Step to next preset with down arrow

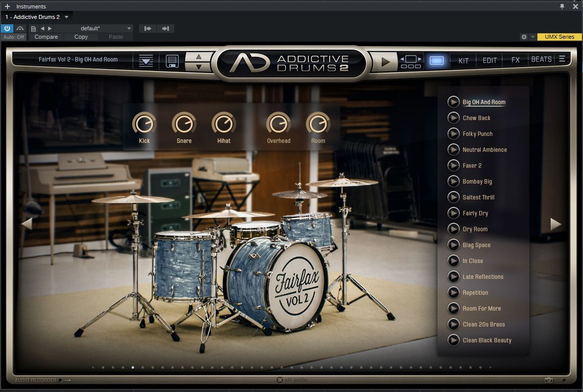pyautogui.click(x=199, y=66)
